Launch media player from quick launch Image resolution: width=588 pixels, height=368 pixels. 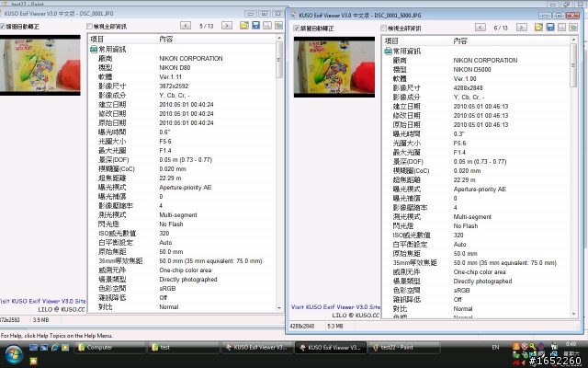click(65, 348)
